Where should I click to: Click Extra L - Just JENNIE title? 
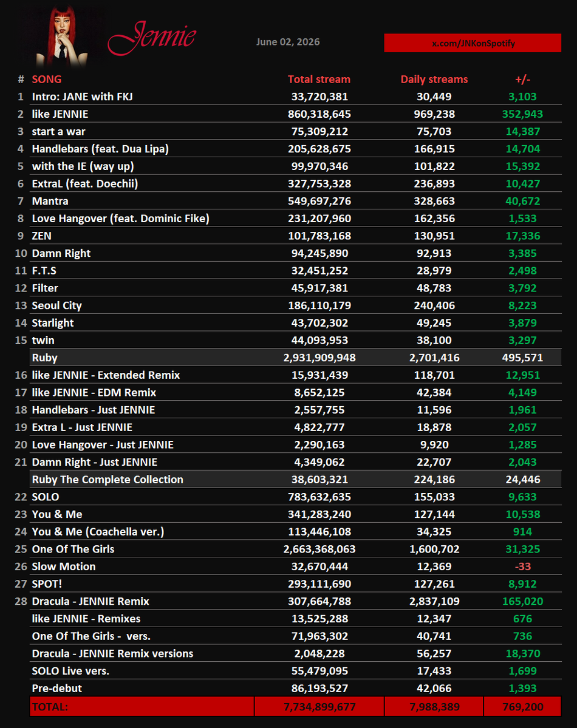pos(82,427)
